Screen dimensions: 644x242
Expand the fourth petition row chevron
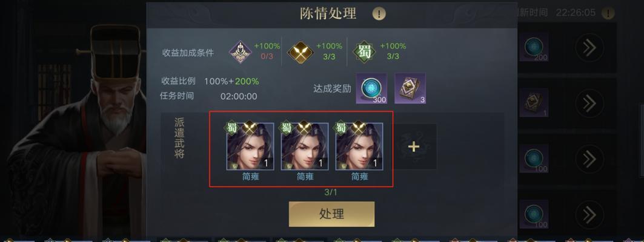[x=589, y=214]
